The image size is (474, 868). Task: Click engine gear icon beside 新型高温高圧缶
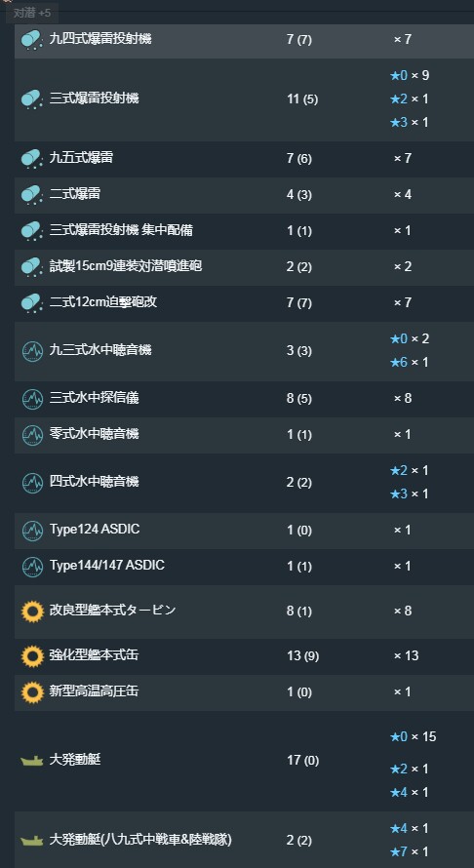pyautogui.click(x=32, y=692)
